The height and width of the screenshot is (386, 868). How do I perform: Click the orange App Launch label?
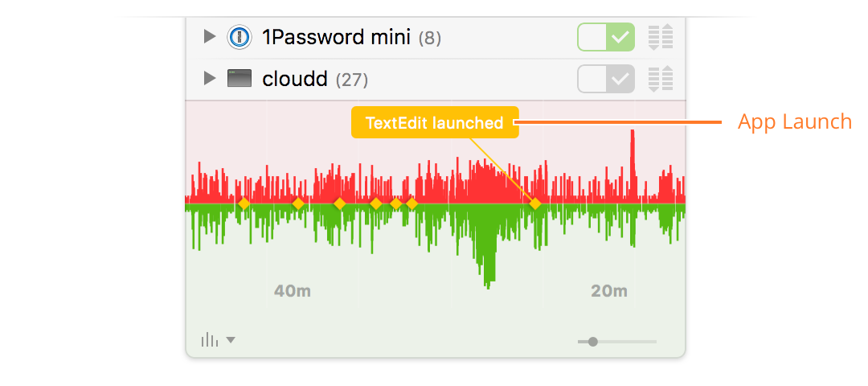(x=794, y=122)
